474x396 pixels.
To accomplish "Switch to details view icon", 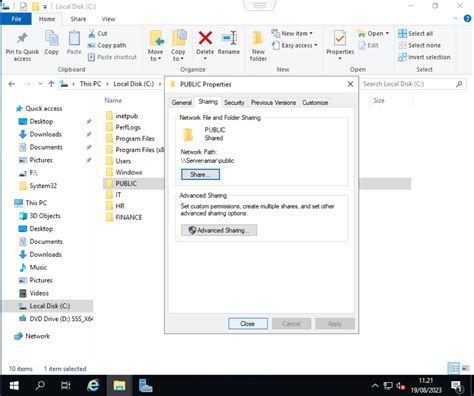I will coord(453,368).
